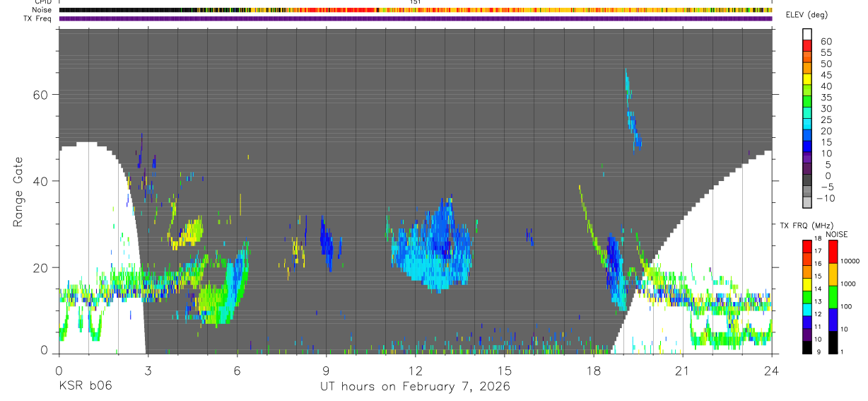Click the 100 value on NOISE colorbar
Image resolution: width=868 pixels, height=401 pixels.
click(x=848, y=307)
